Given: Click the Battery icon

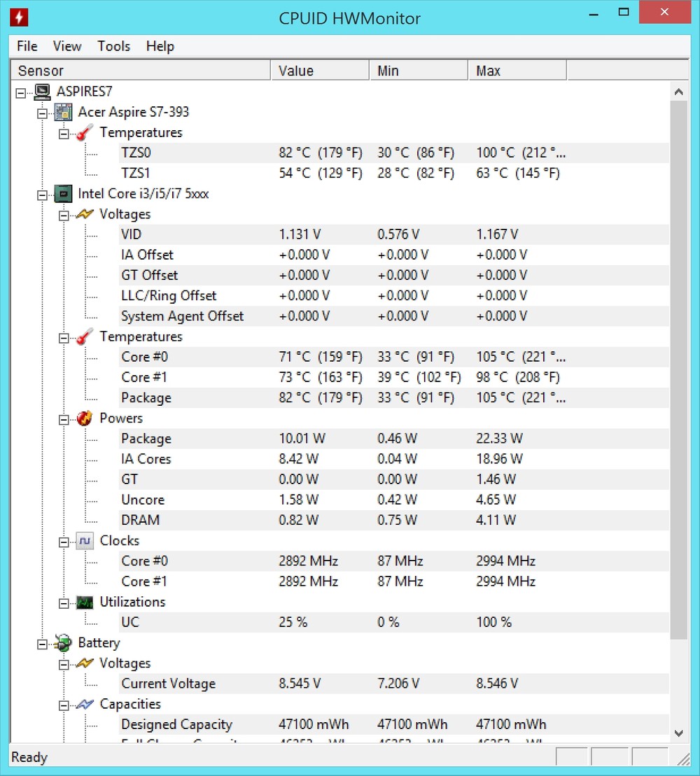Looking at the screenshot, I should click(64, 643).
